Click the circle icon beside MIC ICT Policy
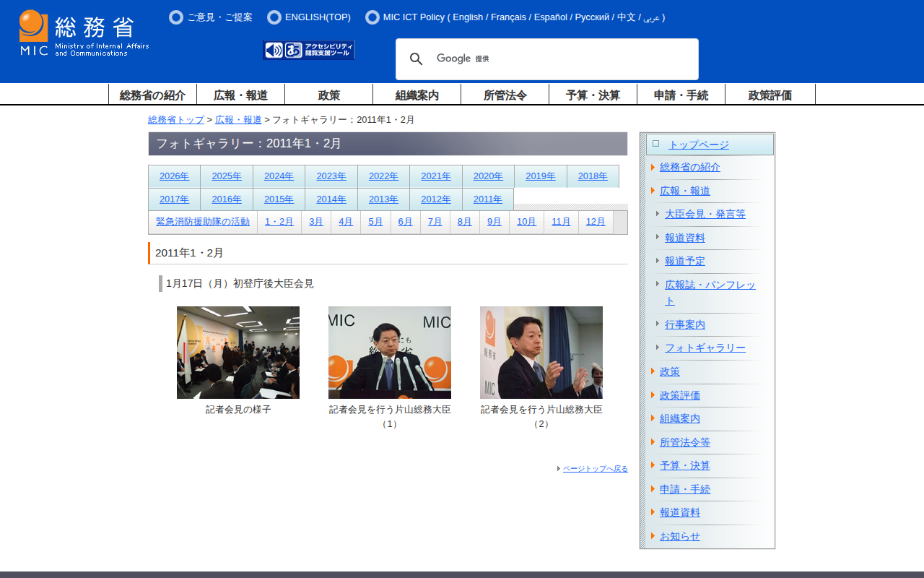This screenshot has height=578, width=924. point(372,17)
